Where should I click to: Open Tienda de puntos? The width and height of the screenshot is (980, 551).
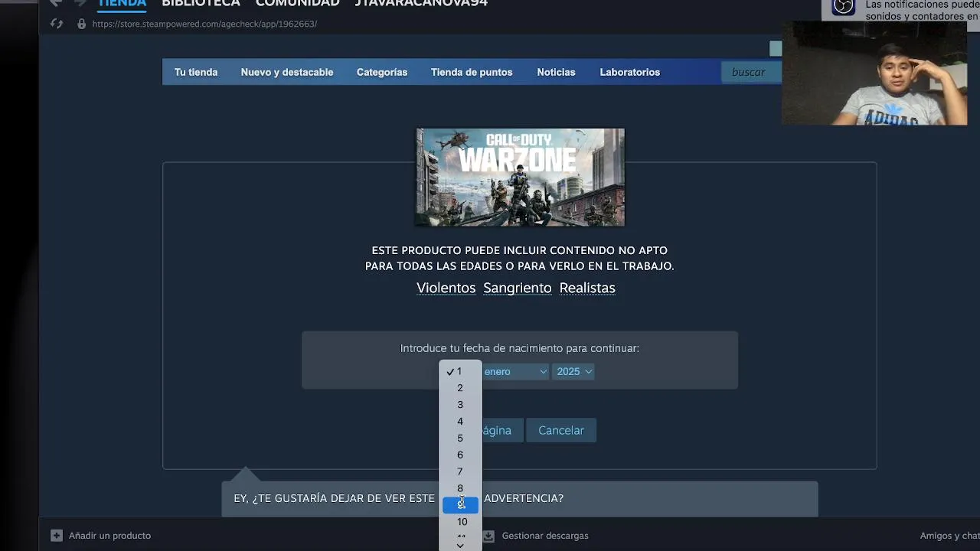click(472, 72)
